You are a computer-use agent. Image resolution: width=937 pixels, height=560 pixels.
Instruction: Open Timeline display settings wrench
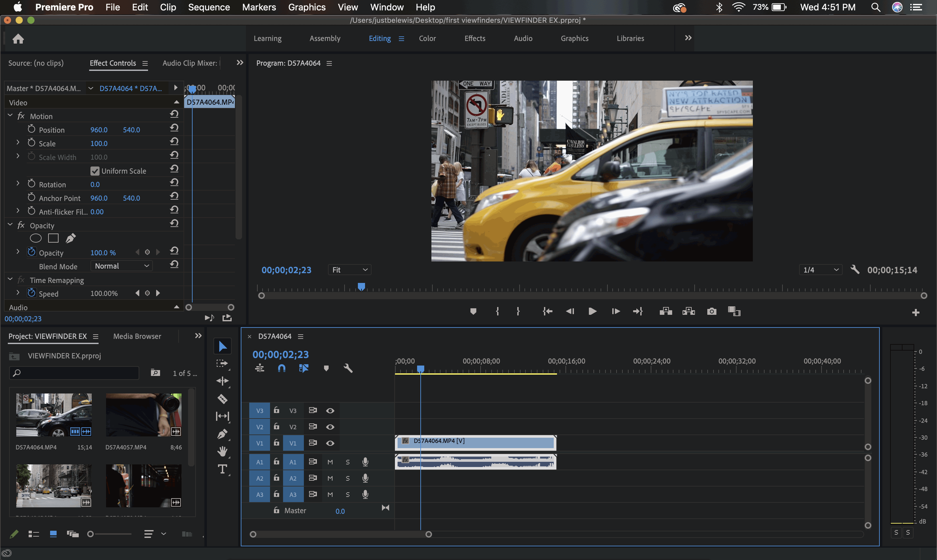point(348,368)
